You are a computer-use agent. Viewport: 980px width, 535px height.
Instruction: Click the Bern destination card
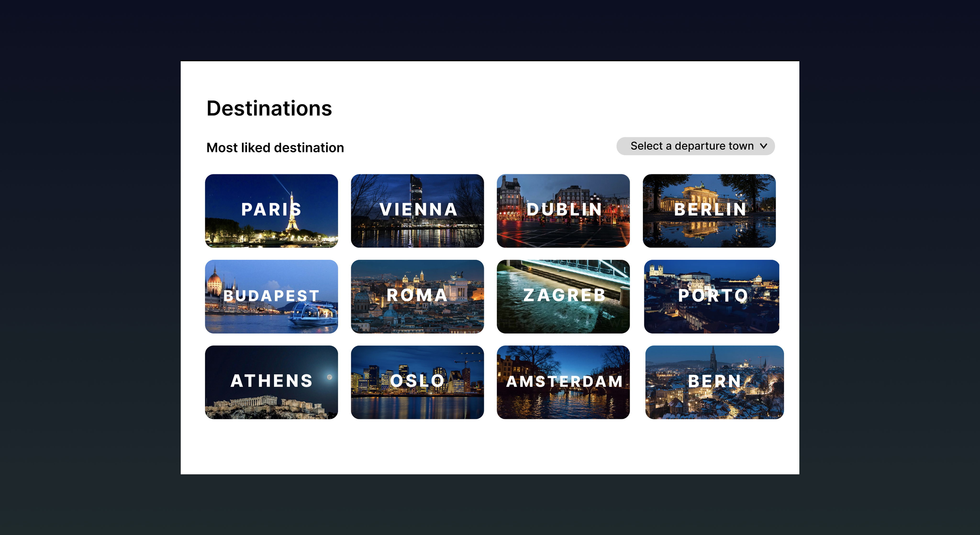[x=714, y=382]
